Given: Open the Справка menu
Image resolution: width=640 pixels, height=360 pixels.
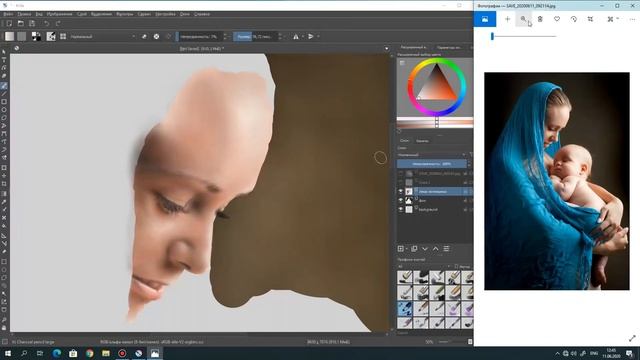Looking at the screenshot, I should (202, 14).
